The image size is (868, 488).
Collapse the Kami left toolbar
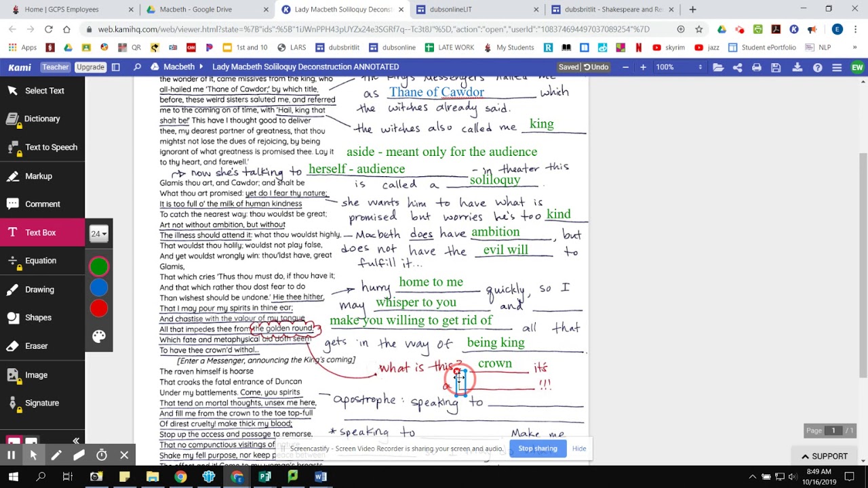[x=76, y=441]
